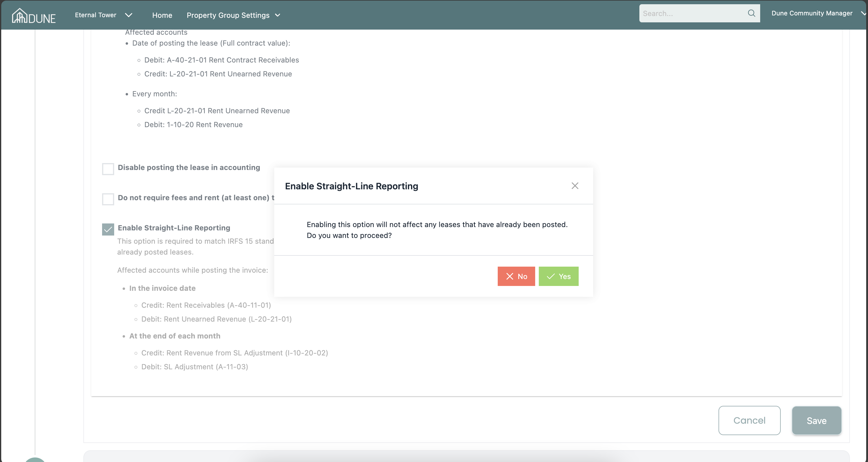The width and height of the screenshot is (868, 462).
Task: Click the Dune logo in header
Action: tap(34, 15)
